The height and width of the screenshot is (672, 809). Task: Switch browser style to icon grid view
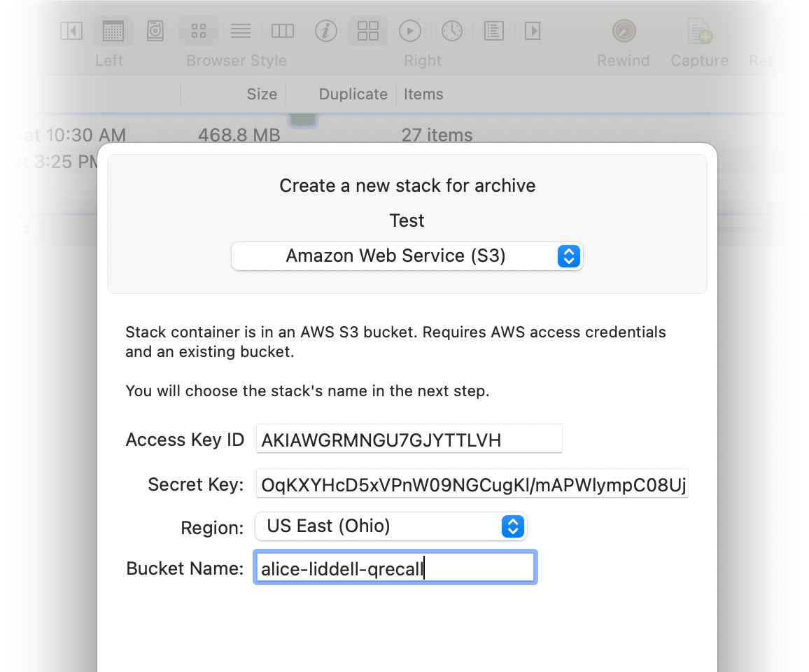tap(199, 31)
